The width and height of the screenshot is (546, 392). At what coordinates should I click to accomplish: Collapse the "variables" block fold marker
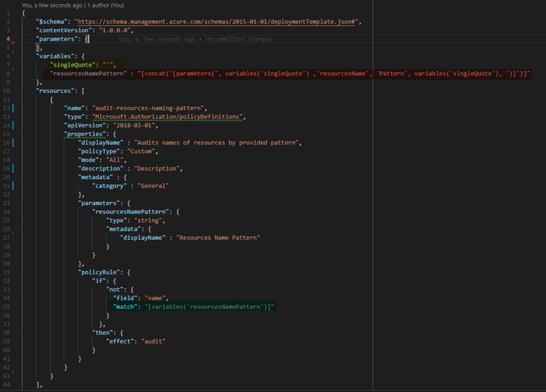click(x=17, y=56)
